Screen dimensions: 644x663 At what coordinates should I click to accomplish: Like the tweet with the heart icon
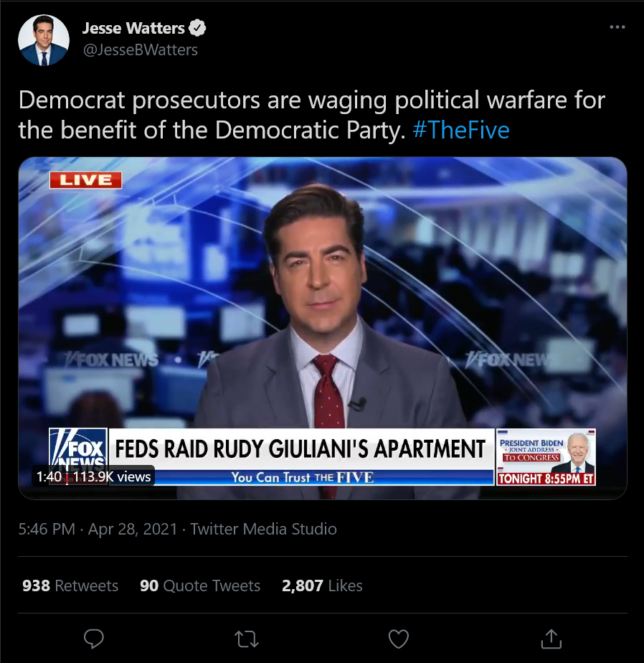tap(399, 639)
